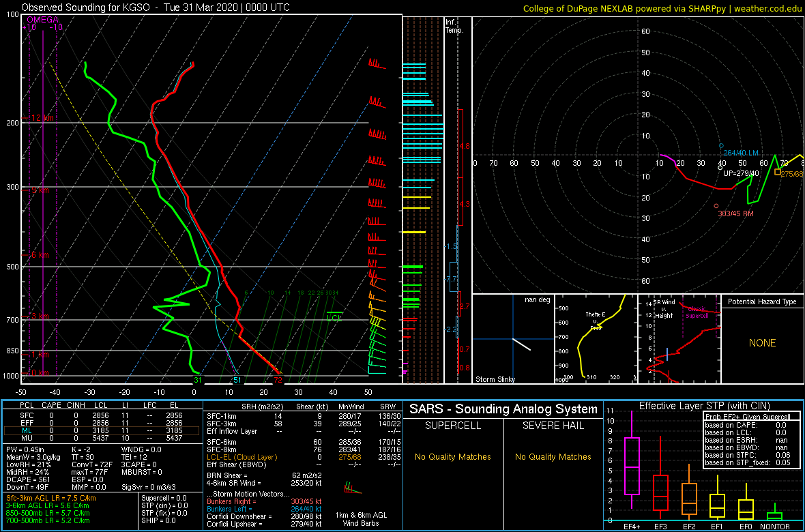Click 4-6km SR Wind = 253/20 kt

tap(264, 483)
